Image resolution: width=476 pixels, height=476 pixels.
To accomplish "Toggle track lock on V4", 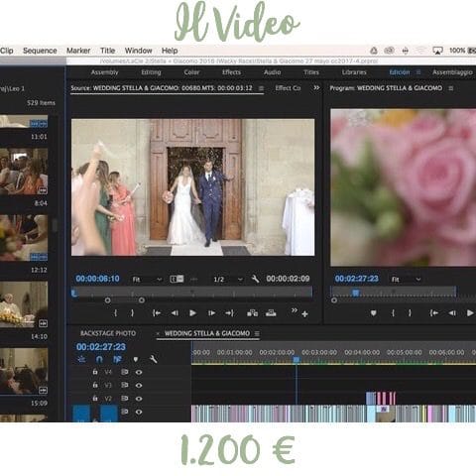I will tap(95, 372).
